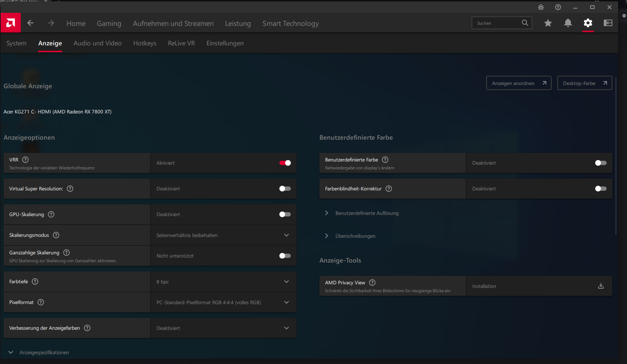Show help for GPU-Skalierung

pos(51,214)
